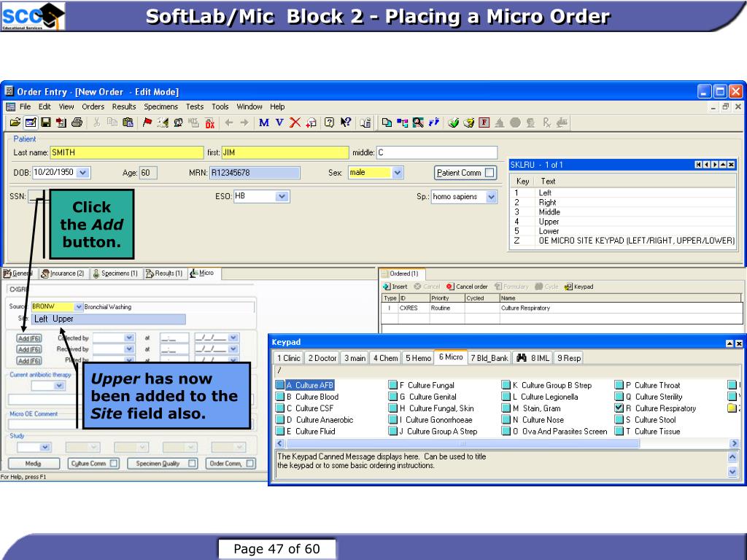Open the Specimens menu
Image resolution: width=747 pixels, height=560 pixels.
tap(161, 106)
